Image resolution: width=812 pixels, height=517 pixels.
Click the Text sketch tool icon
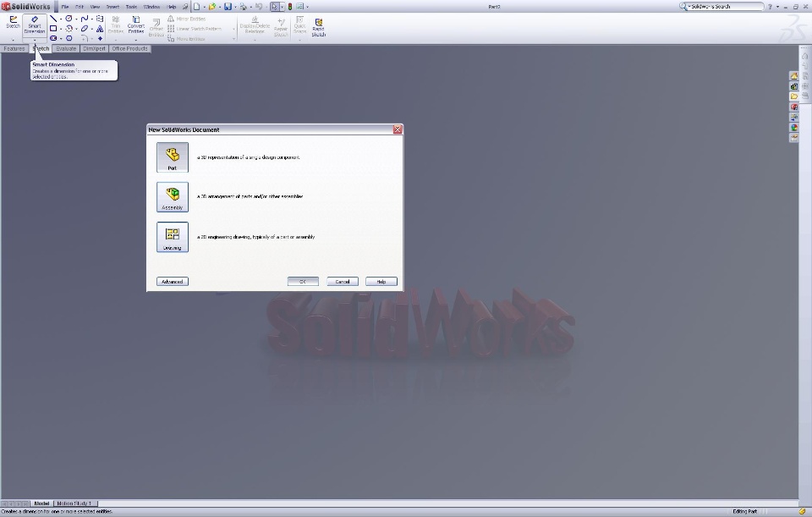pyautogui.click(x=100, y=29)
